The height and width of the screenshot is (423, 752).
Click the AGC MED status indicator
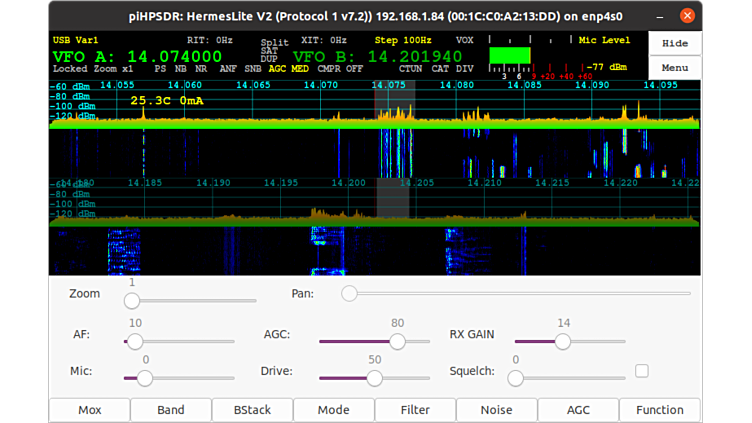point(289,69)
